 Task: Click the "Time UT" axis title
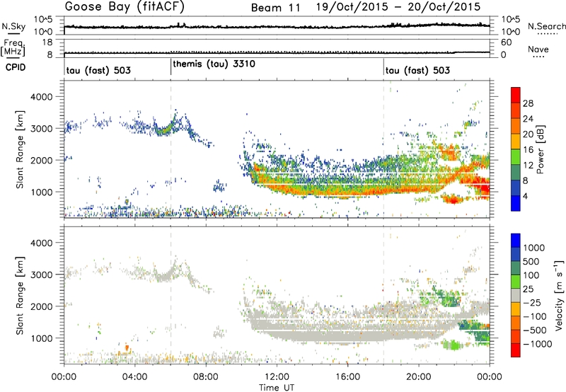click(x=277, y=388)
